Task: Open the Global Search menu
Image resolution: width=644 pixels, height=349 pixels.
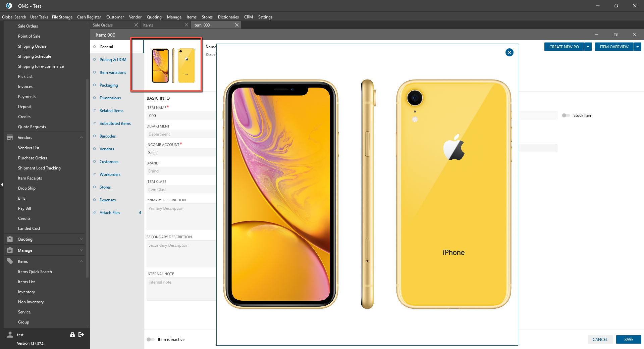Action: (14, 17)
